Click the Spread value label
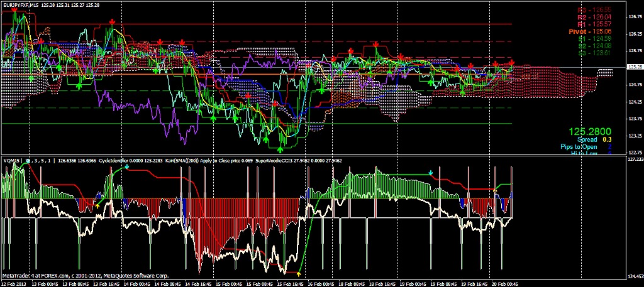The height and width of the screenshot is (287, 644). point(587,139)
